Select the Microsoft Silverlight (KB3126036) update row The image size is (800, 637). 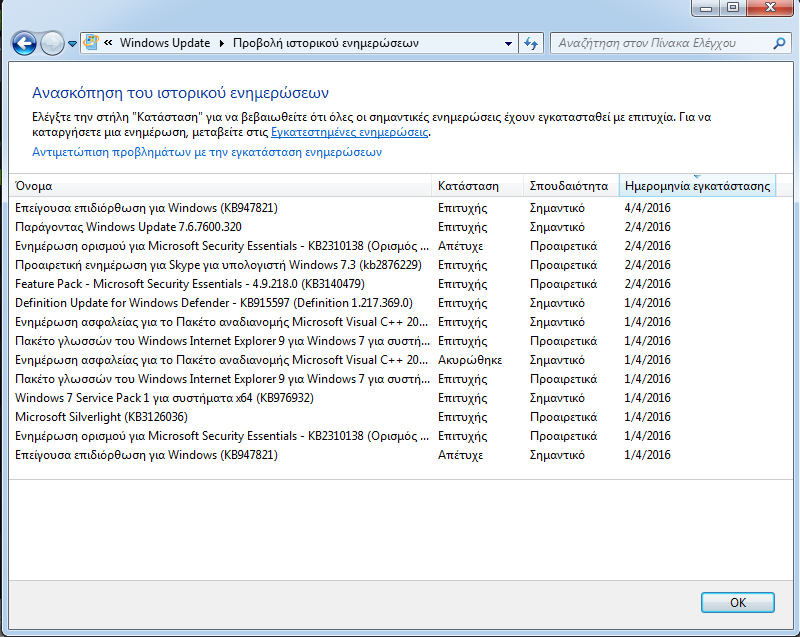[101, 417]
